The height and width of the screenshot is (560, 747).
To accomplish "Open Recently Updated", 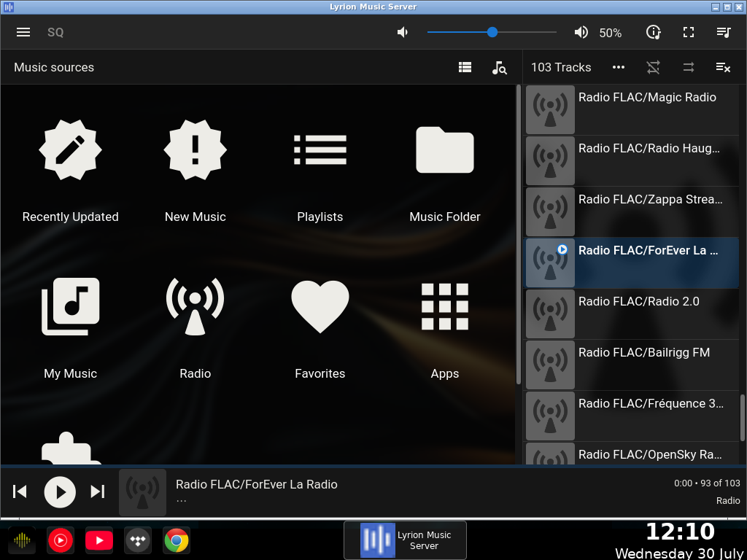I will [71, 171].
